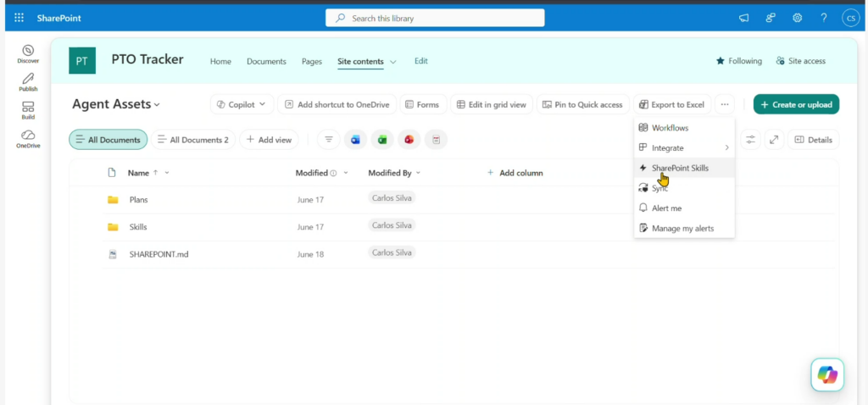Open the Settings gear icon
This screenshot has height=405, width=868.
797,19
